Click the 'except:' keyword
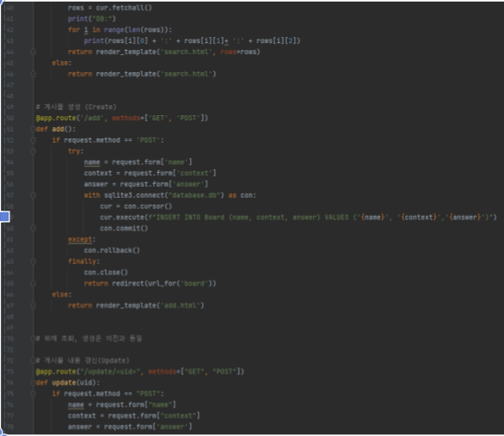The image size is (504, 436). (82, 239)
